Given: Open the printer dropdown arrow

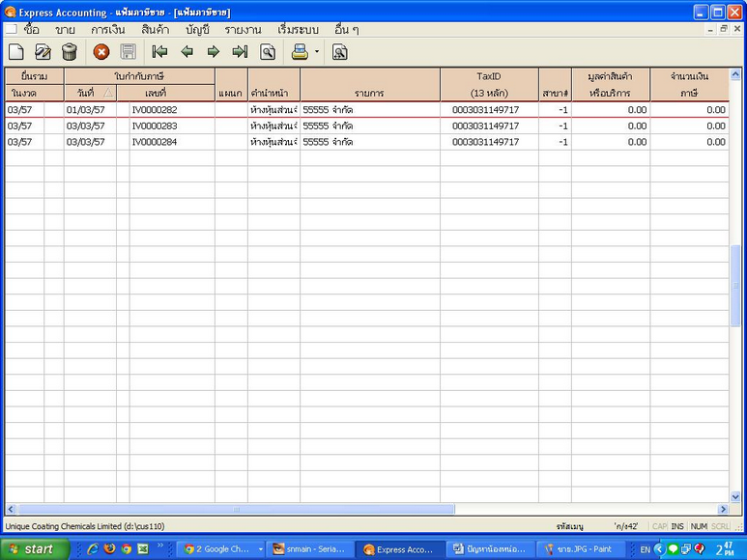Looking at the screenshot, I should (316, 52).
